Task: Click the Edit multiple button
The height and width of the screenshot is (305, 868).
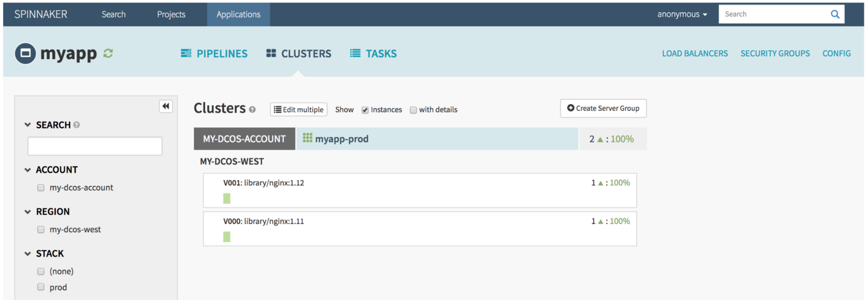Action: tap(299, 109)
